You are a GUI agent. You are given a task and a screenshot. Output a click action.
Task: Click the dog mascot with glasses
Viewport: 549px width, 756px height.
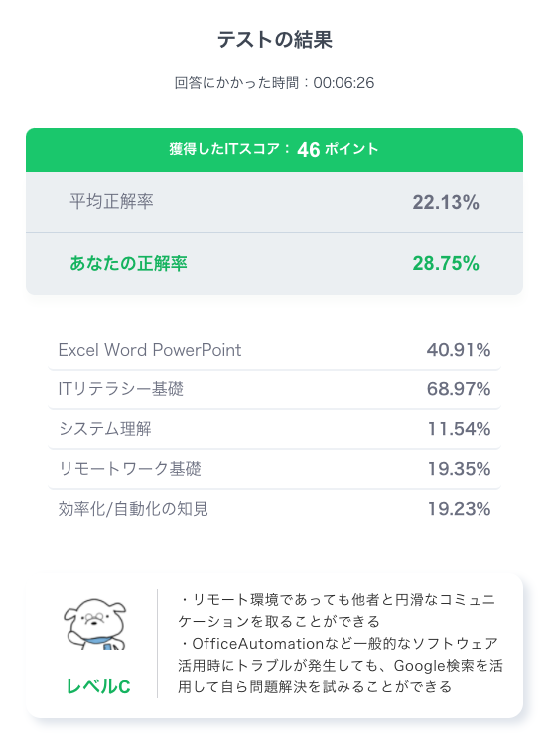tap(95, 624)
